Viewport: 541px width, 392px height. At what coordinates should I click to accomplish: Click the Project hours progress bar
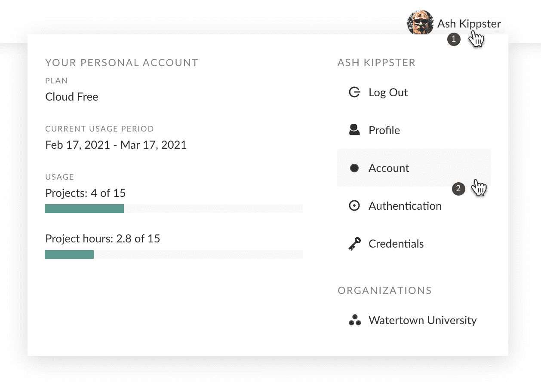173,254
